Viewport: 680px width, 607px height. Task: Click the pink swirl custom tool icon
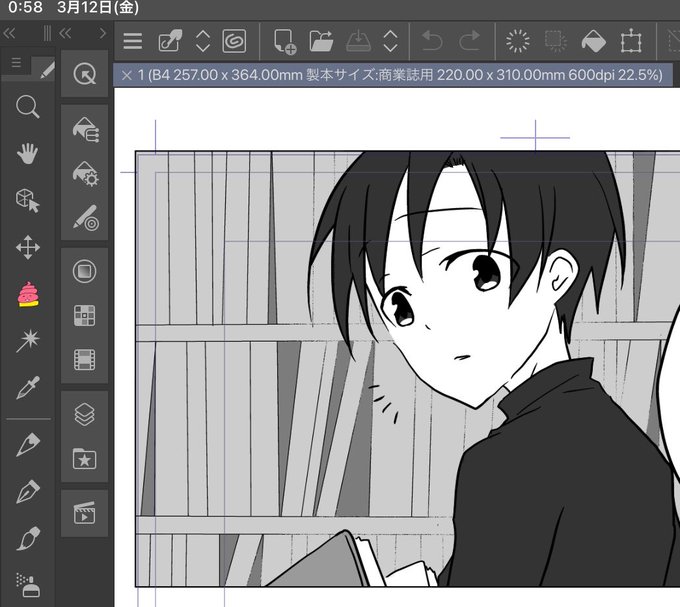(28, 294)
